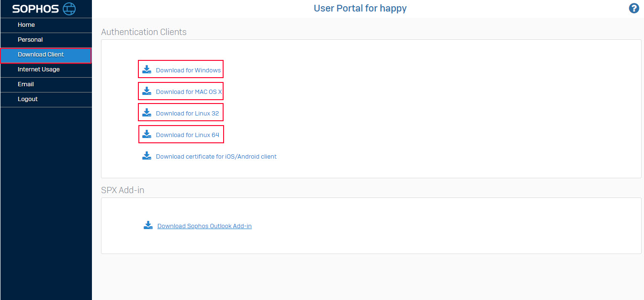The width and height of the screenshot is (644, 300).
Task: Open the Email menu item
Action: [46, 84]
